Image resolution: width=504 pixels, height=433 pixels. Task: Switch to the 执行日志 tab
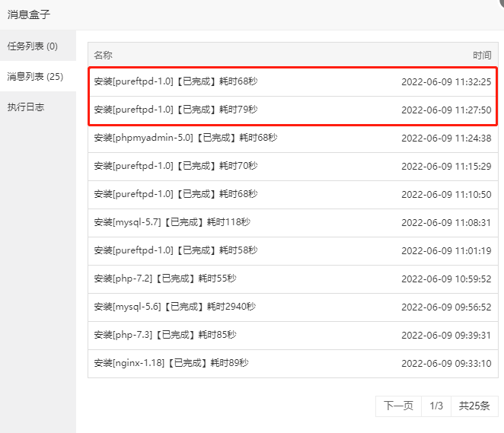point(38,107)
